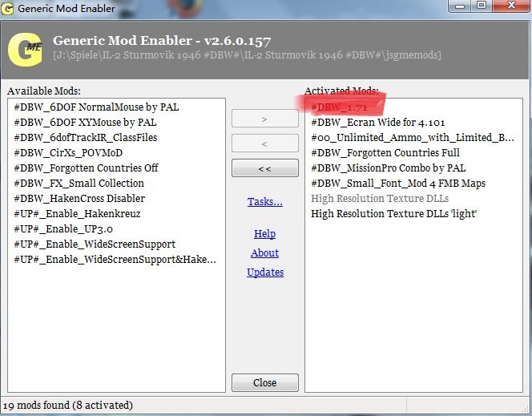532x416 pixels.
Task: Click the title bar application icon
Action: [x=7, y=8]
